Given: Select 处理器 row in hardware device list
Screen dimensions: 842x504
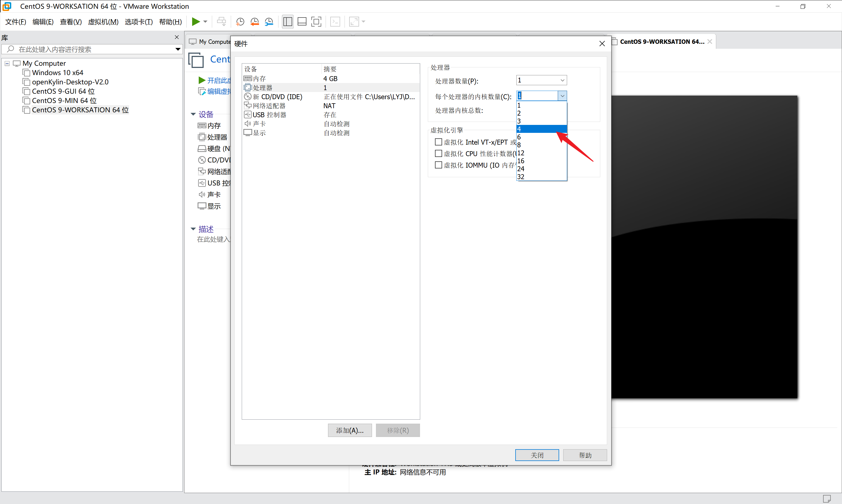Looking at the screenshot, I should (x=331, y=88).
